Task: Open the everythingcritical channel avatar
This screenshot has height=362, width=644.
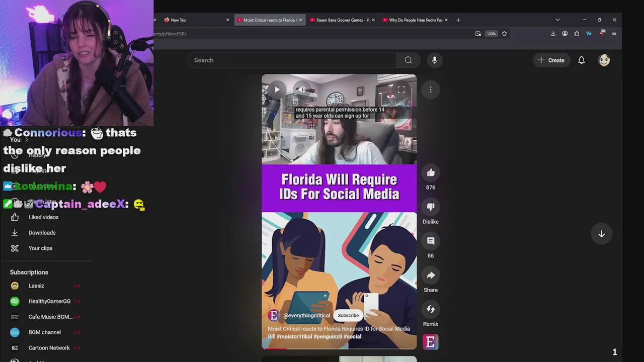Action: (274, 315)
